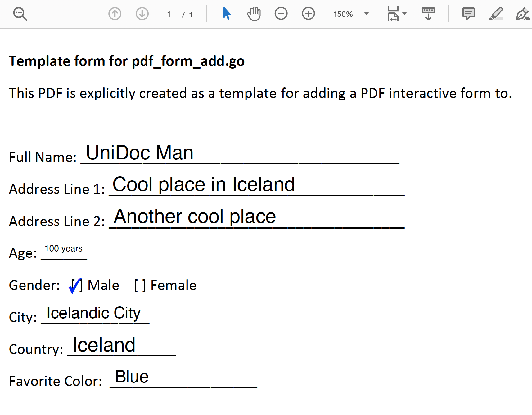Click the fit page width icon
The height and width of the screenshot is (415, 532).
[393, 14]
